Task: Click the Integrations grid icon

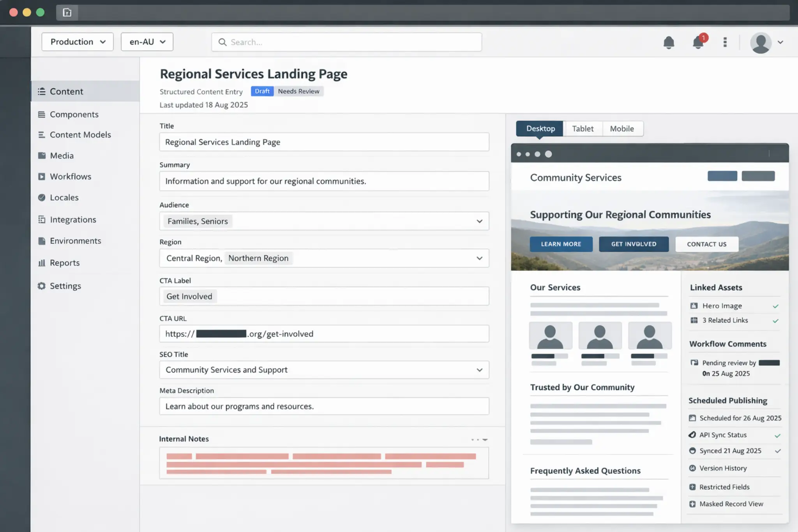Action: 42,219
